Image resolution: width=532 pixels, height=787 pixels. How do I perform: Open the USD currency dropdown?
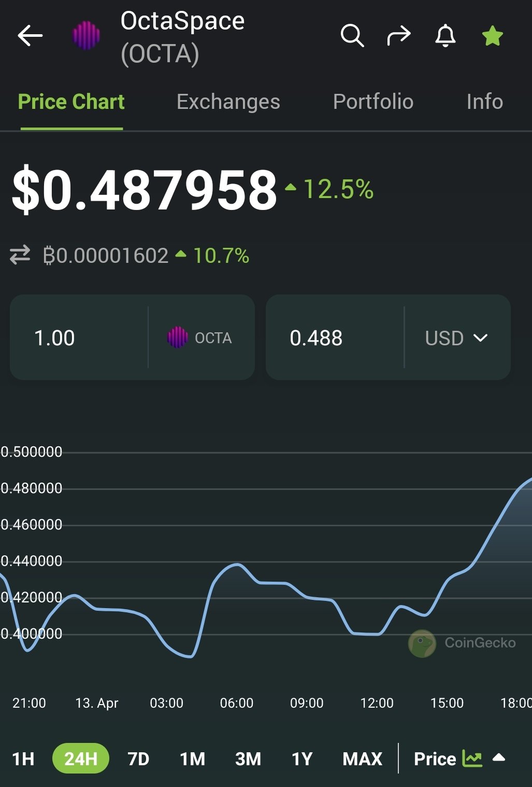click(456, 338)
